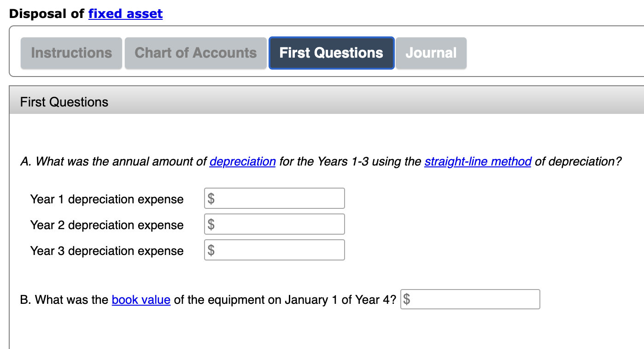Select the First Questions tab
This screenshot has width=644, height=349.
coord(331,53)
